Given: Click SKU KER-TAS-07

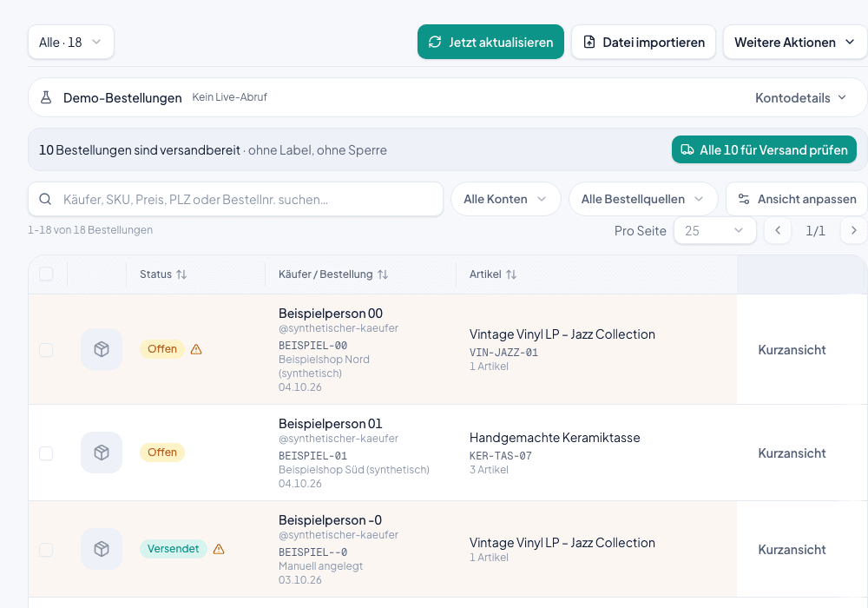Looking at the screenshot, I should pos(501,456).
